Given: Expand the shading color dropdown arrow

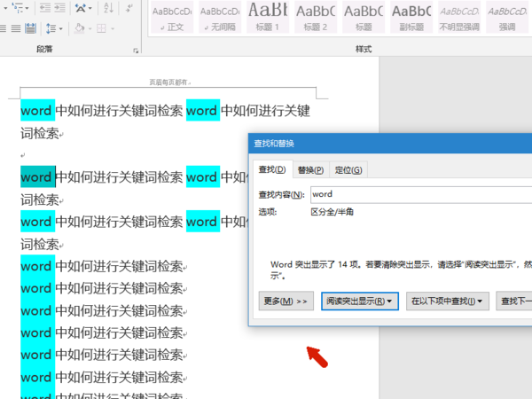Looking at the screenshot, I should click(90, 29).
